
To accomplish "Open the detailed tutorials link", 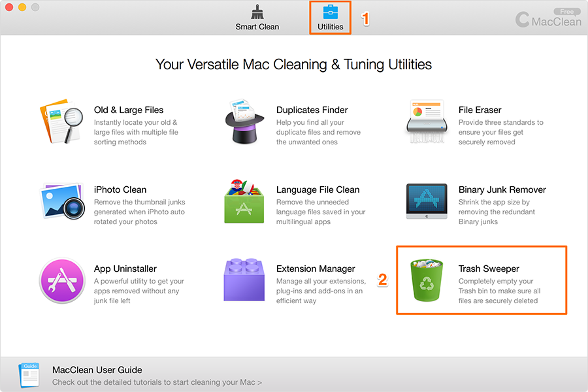I will click(157, 382).
